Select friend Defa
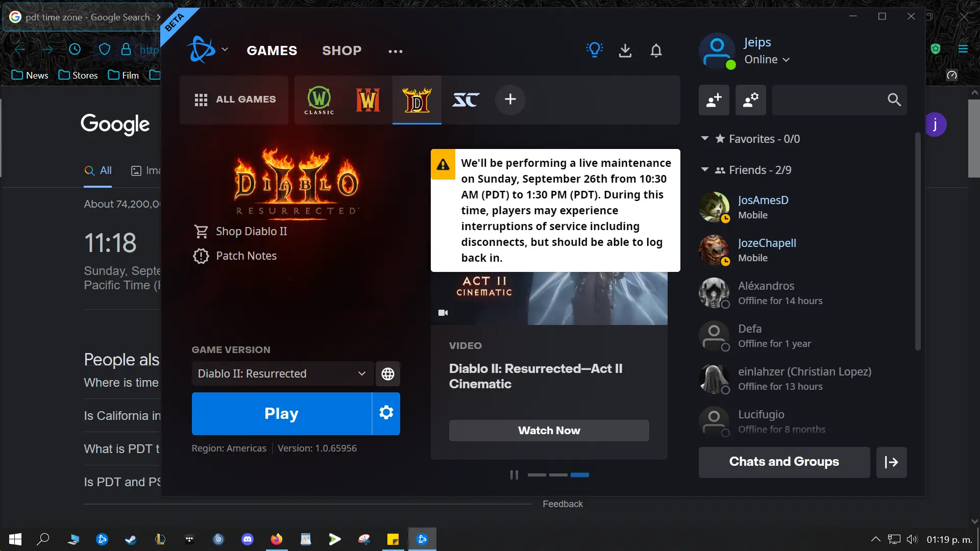 (804, 336)
